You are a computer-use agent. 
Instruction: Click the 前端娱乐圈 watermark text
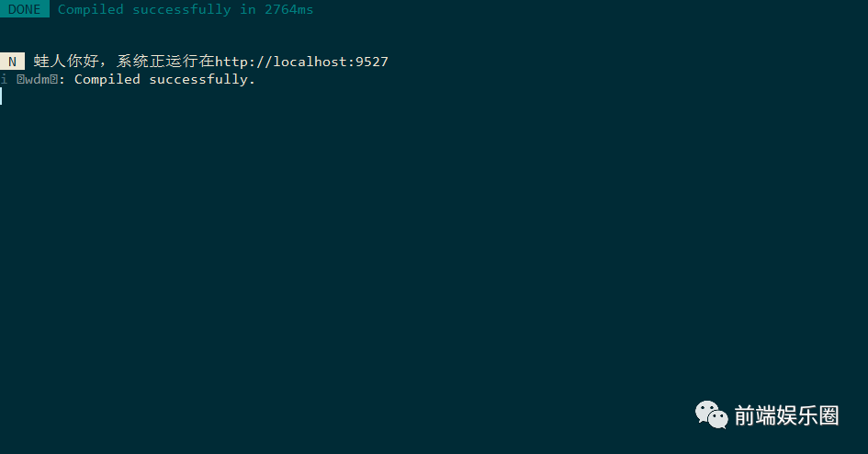pos(786,415)
